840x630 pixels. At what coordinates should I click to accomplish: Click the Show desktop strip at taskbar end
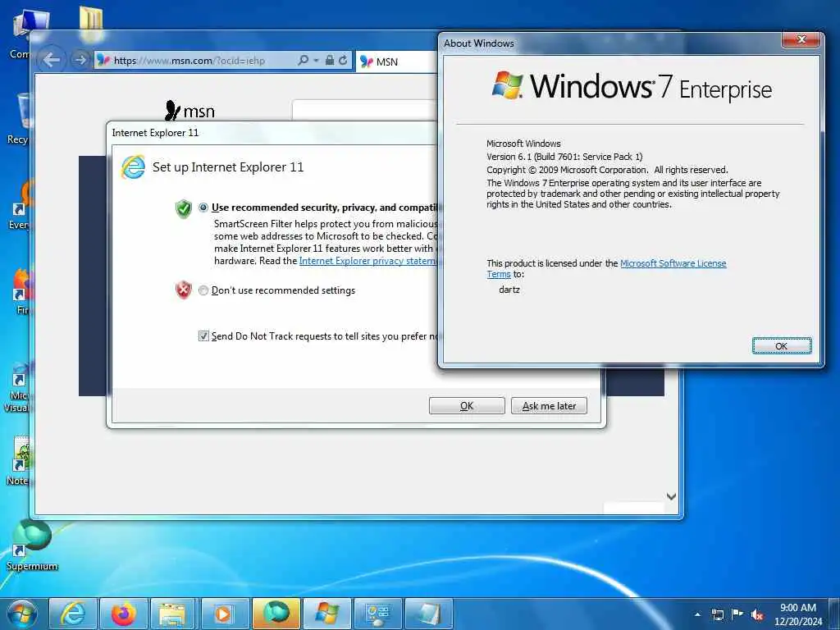pyautogui.click(x=836, y=614)
